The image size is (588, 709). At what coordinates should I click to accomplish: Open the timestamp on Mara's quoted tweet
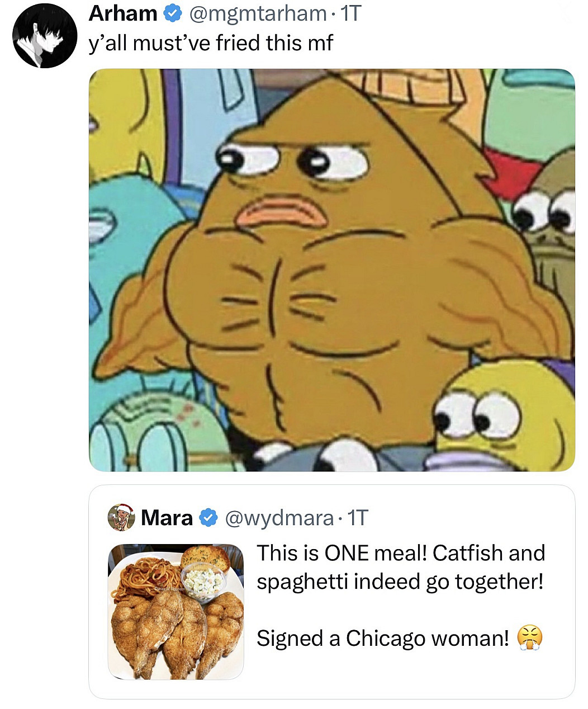coord(358,518)
